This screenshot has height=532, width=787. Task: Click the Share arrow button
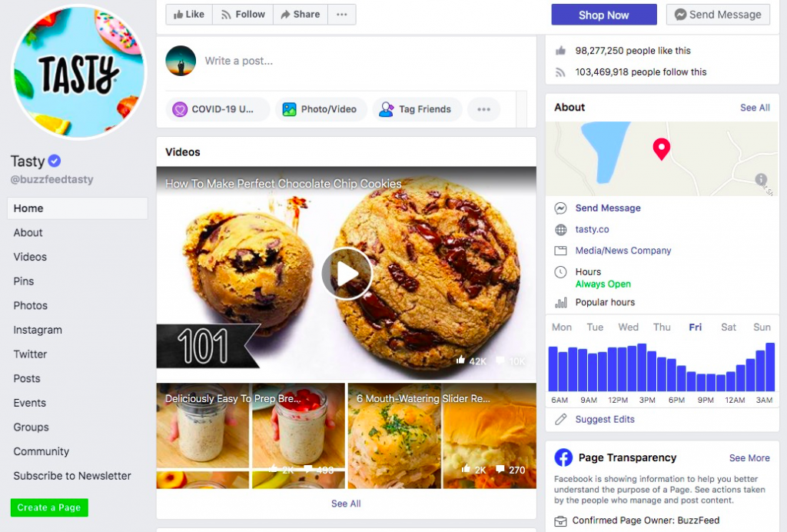pos(301,15)
